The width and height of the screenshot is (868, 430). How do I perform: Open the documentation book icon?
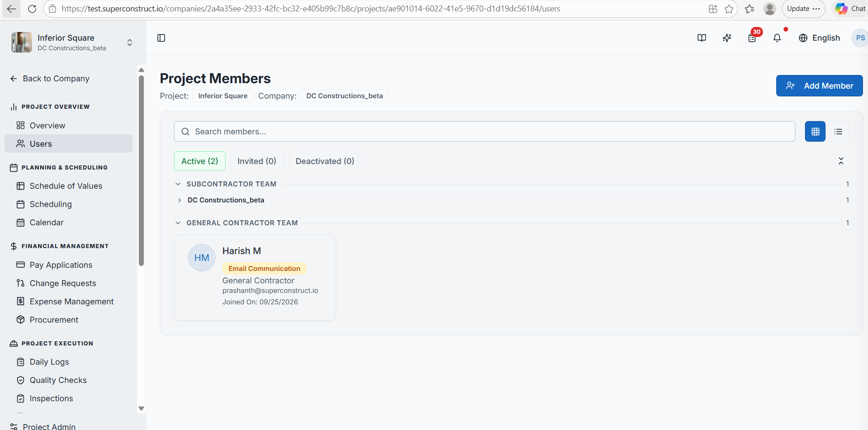point(702,38)
